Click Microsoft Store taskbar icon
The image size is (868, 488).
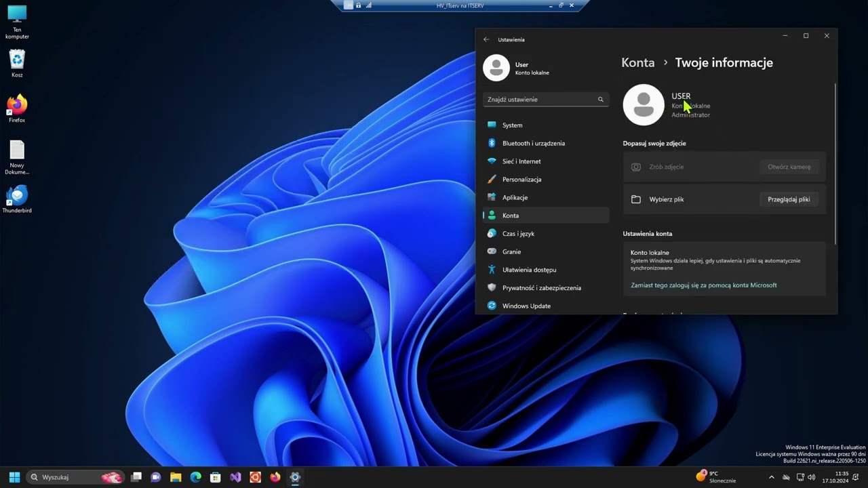coord(216,477)
